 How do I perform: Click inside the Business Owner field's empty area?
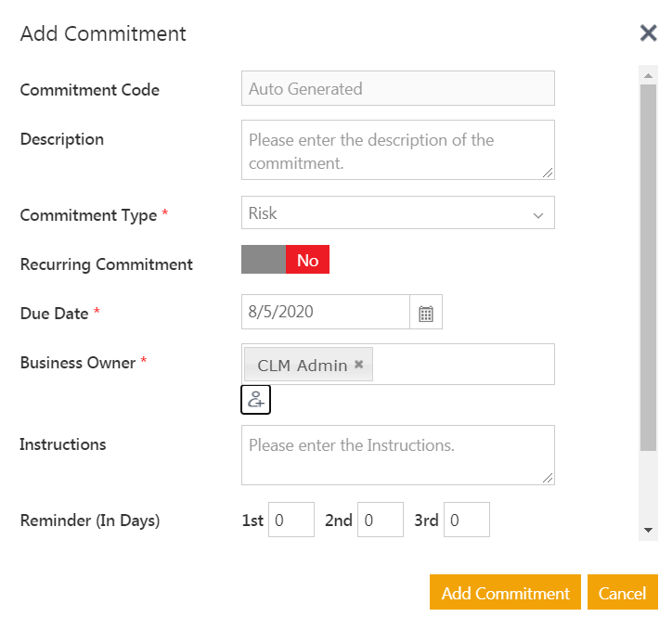point(464,364)
